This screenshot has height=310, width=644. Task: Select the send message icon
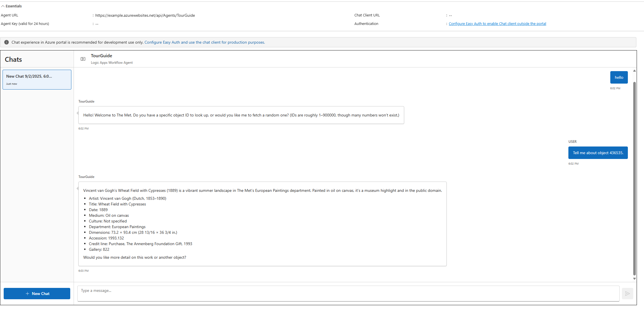tap(627, 294)
